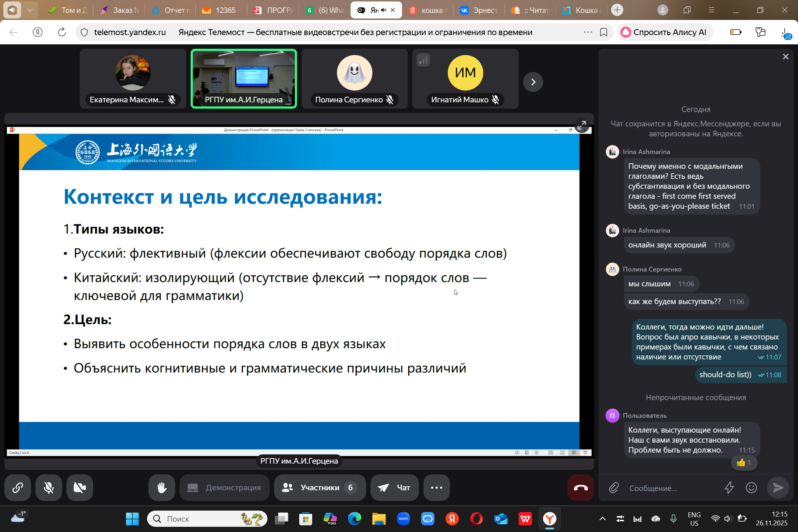Screen dimensions: 798x532
Task: Show next participants with the arrow chevron
Action: click(533, 82)
